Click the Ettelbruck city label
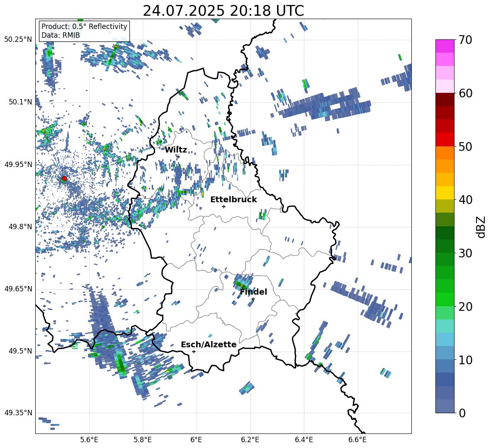The image size is (491, 448). click(x=233, y=200)
